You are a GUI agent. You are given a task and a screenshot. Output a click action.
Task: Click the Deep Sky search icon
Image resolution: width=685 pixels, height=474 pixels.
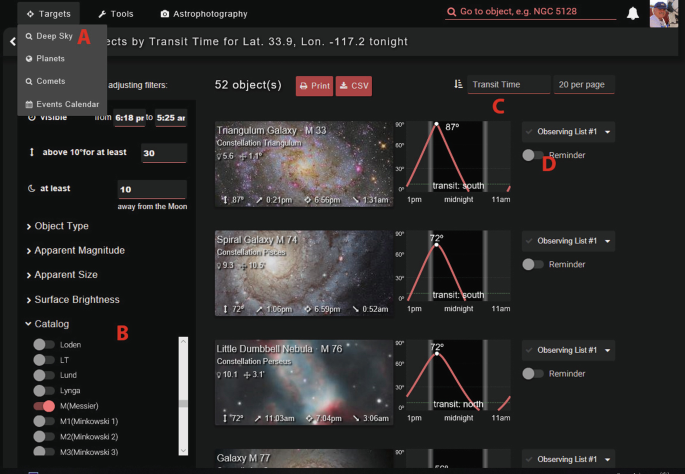click(28, 37)
